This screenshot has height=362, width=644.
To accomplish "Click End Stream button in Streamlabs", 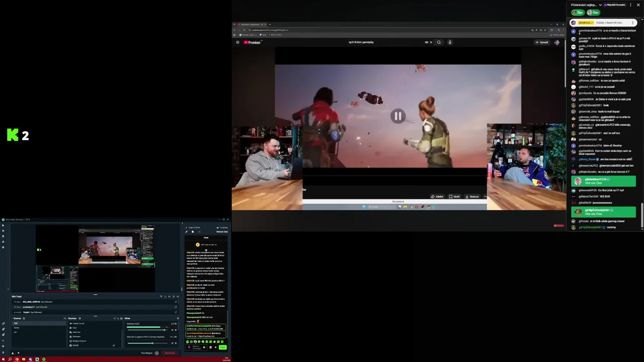I will (x=170, y=353).
